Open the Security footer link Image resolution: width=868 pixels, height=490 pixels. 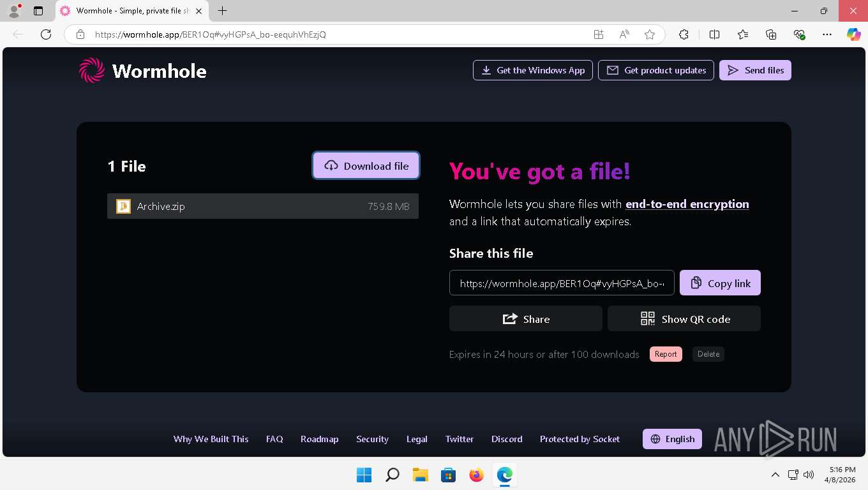coord(373,439)
